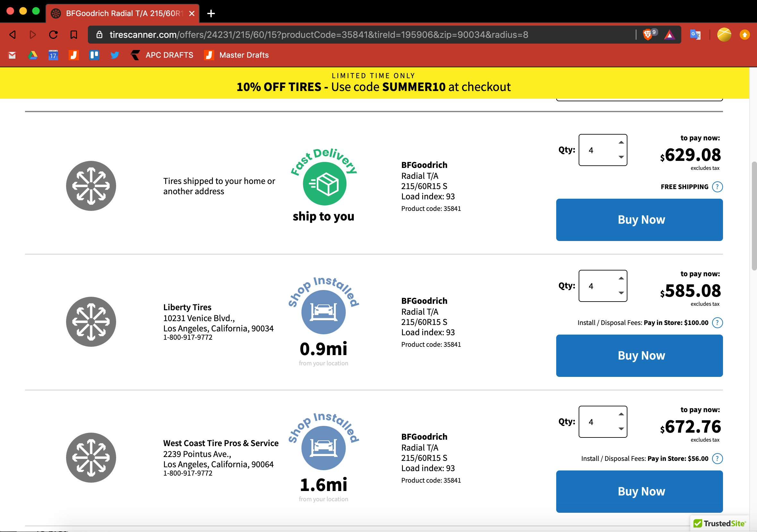Click the page vertical scrollbar thumb
Image resolution: width=757 pixels, height=532 pixels.
pyautogui.click(x=754, y=216)
